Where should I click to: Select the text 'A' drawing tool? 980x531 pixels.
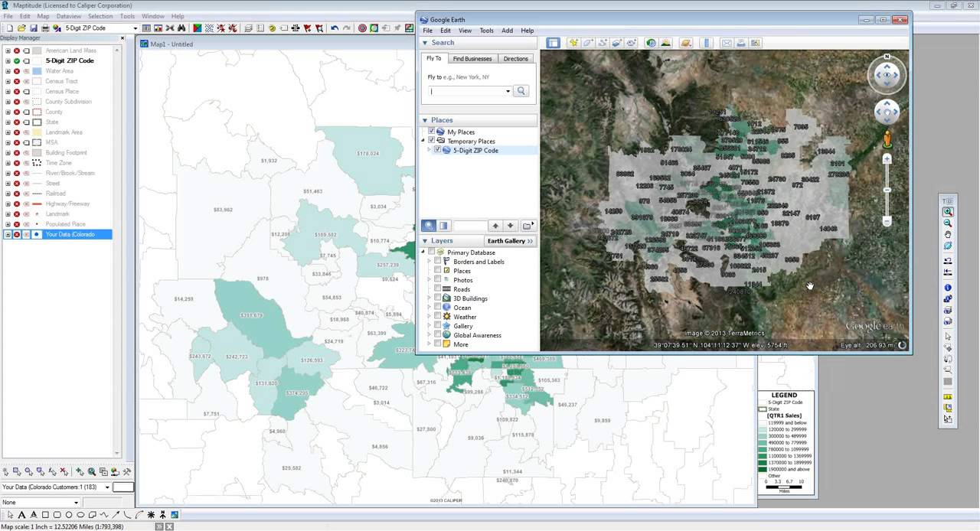click(21, 515)
